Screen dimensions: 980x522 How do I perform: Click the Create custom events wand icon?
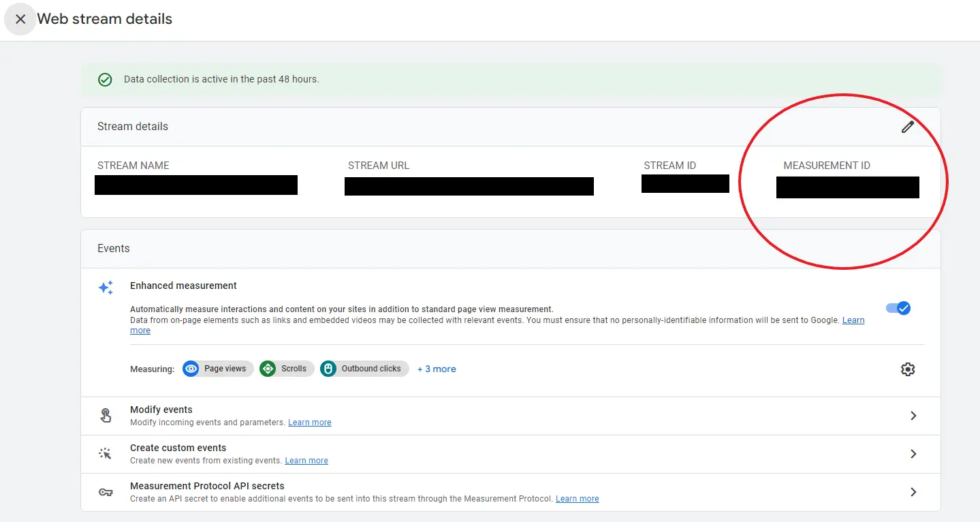click(x=106, y=452)
